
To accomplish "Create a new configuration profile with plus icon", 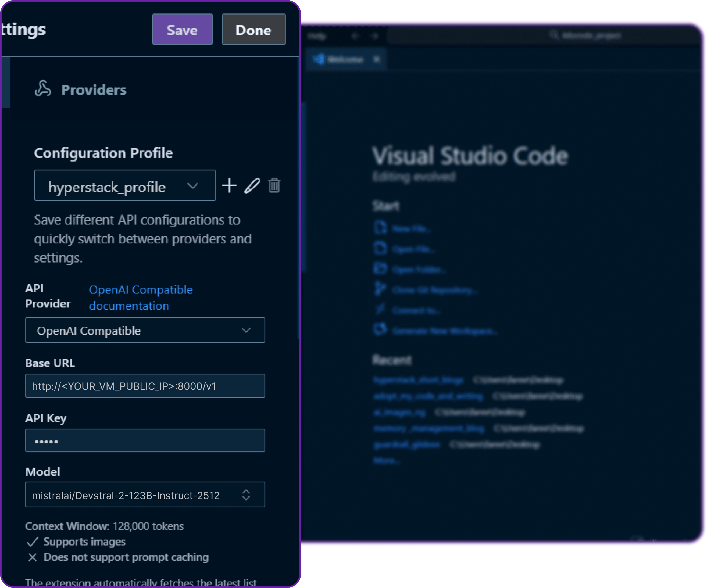I will (229, 186).
